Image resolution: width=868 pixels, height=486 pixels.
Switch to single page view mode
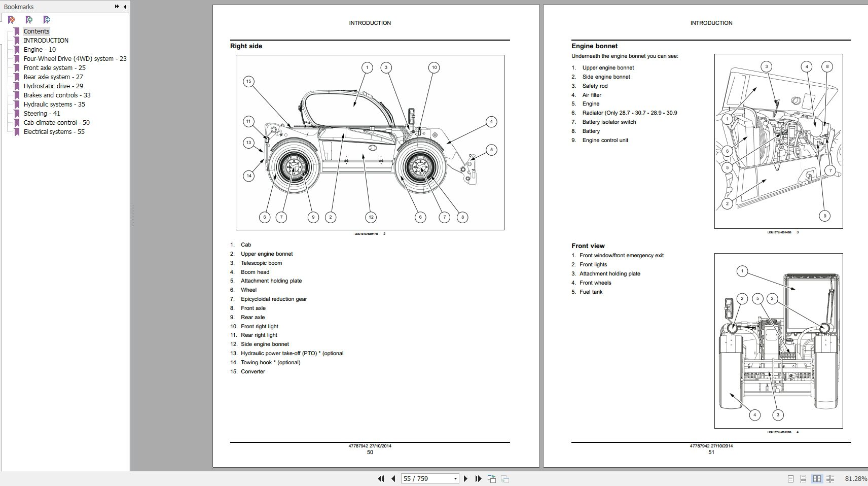[791, 478]
